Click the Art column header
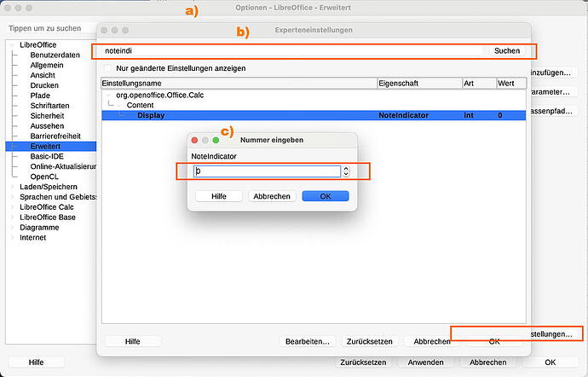 point(479,84)
